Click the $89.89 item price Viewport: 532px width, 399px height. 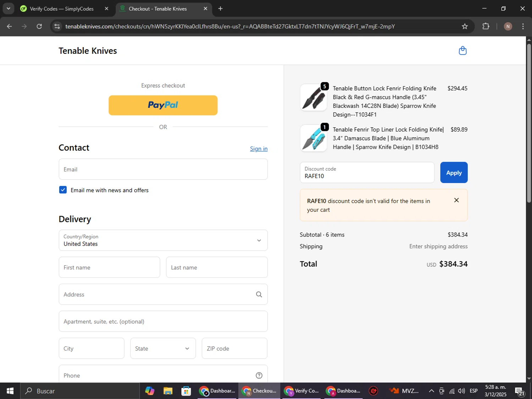pos(459,129)
